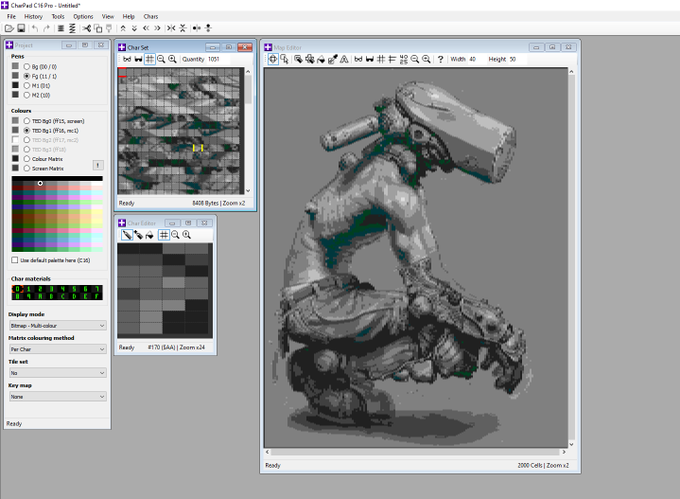Image resolution: width=680 pixels, height=499 pixels.
Task: Open Map Editor help question mark
Action: pos(440,59)
